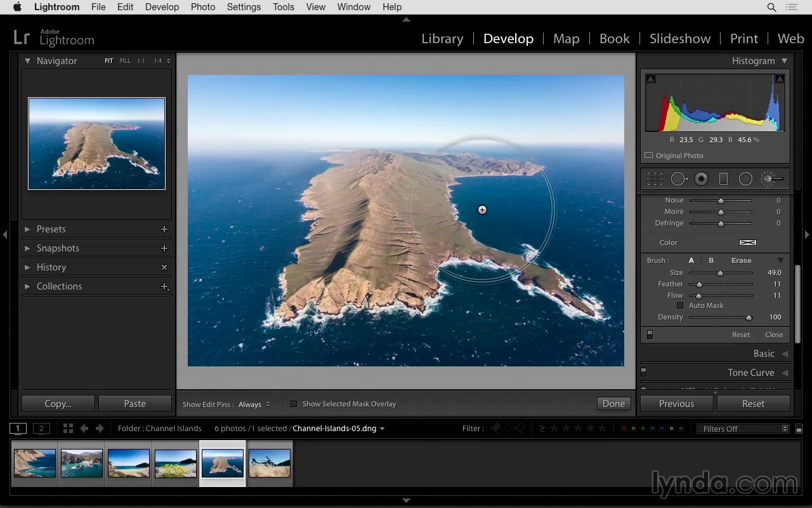Toggle shadow clipping indicator in histogram
The width and height of the screenshot is (812, 508).
(x=650, y=79)
